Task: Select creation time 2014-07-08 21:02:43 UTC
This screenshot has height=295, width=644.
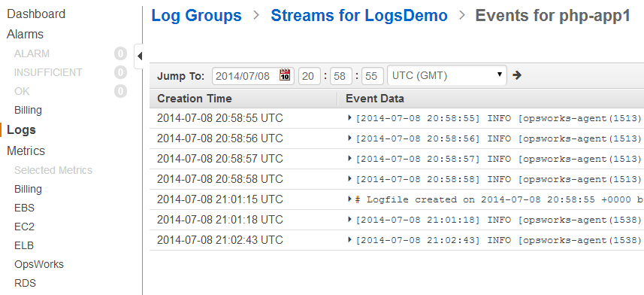Action: (219, 239)
